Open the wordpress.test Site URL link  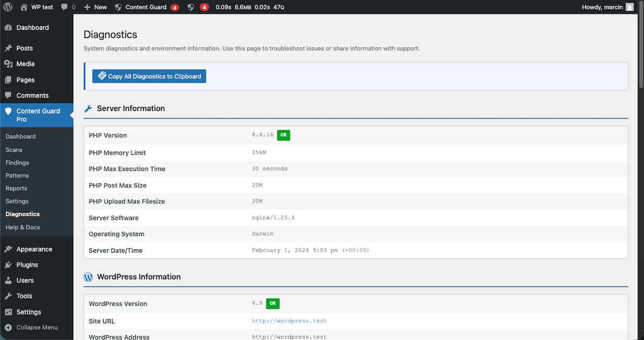click(x=289, y=321)
